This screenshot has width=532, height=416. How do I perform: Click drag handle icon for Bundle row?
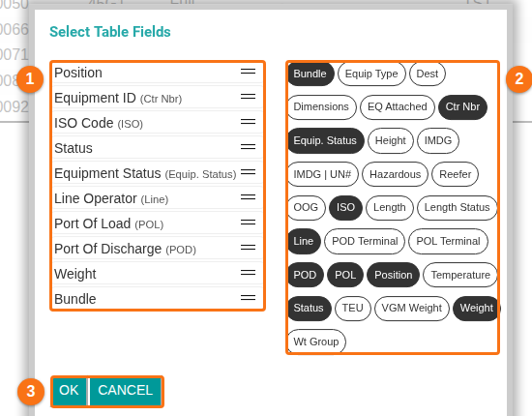(248, 297)
